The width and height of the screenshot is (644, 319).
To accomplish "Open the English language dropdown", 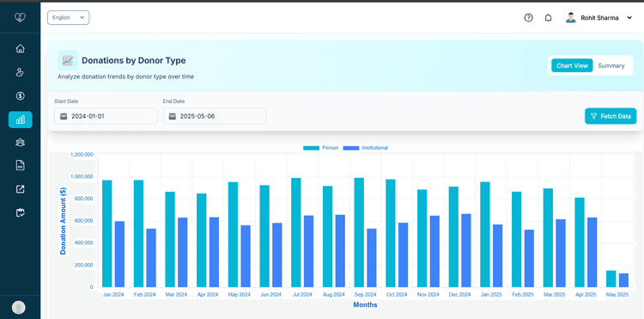I will pos(68,18).
